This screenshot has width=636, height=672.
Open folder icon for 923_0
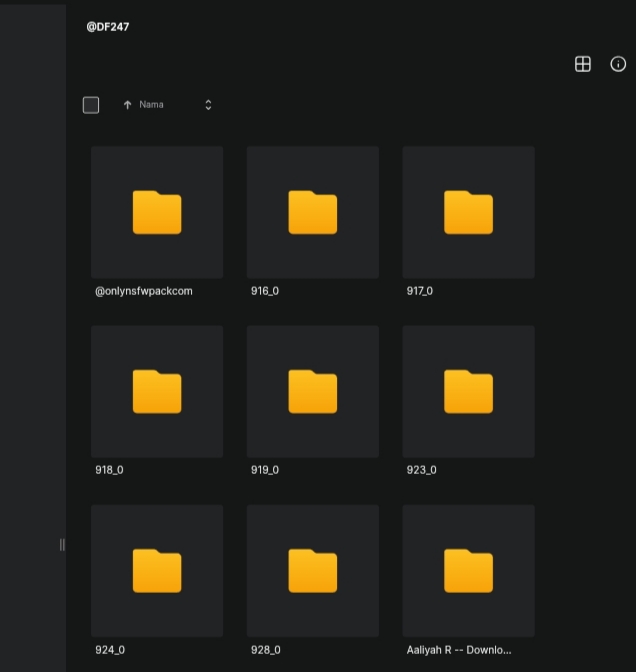click(468, 391)
